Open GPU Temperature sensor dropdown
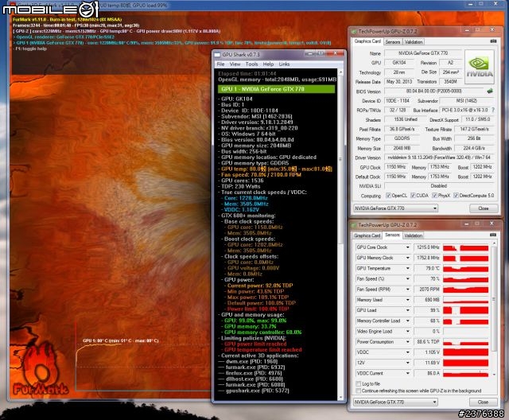Screen dimensions: 509x420 click(408, 268)
